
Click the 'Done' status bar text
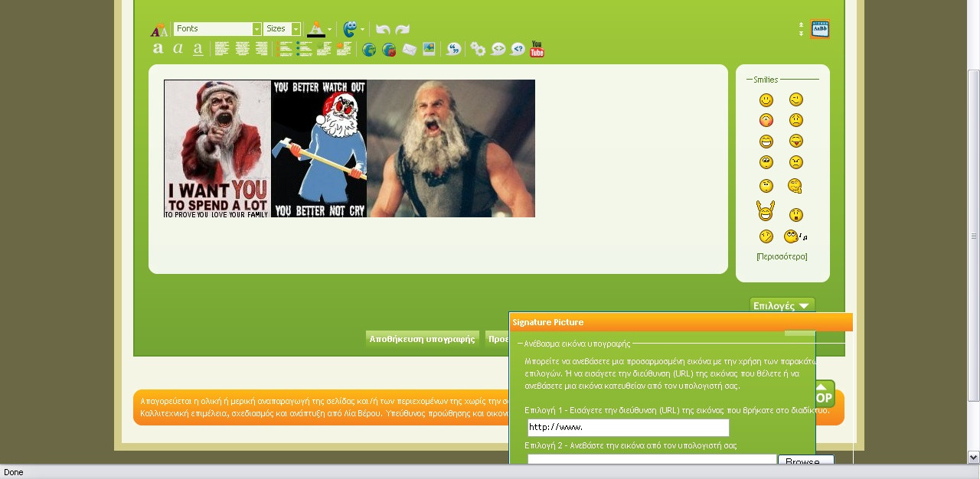[14, 472]
